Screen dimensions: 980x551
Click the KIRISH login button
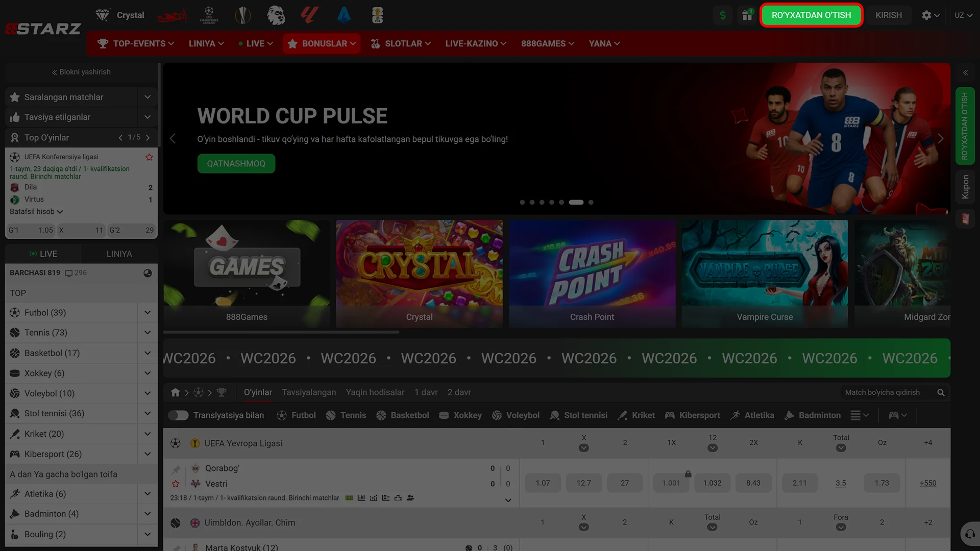point(889,15)
